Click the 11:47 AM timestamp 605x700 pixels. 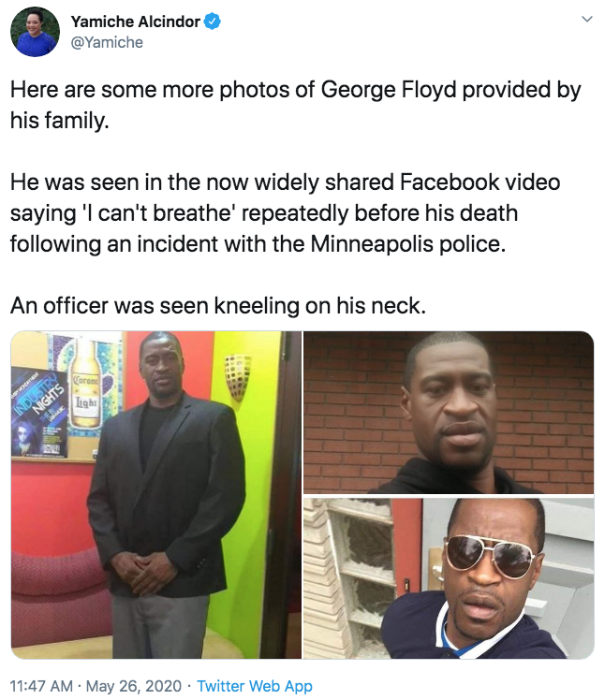tap(41, 686)
